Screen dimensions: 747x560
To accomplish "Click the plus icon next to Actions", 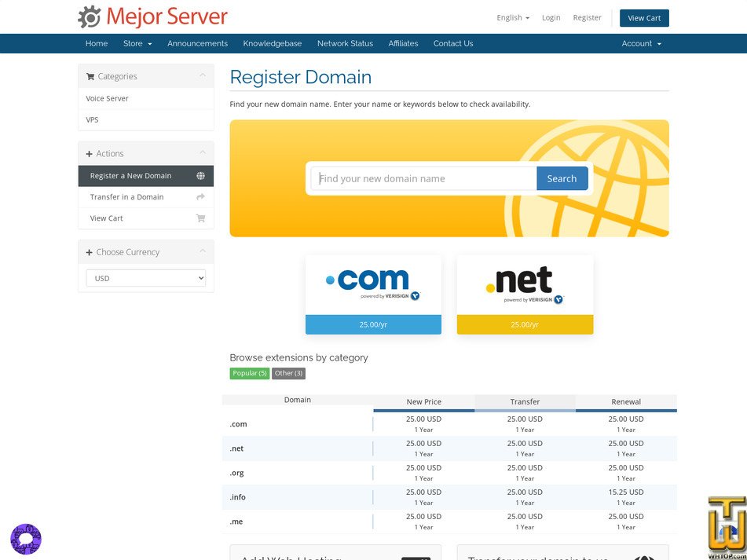I will coord(89,154).
